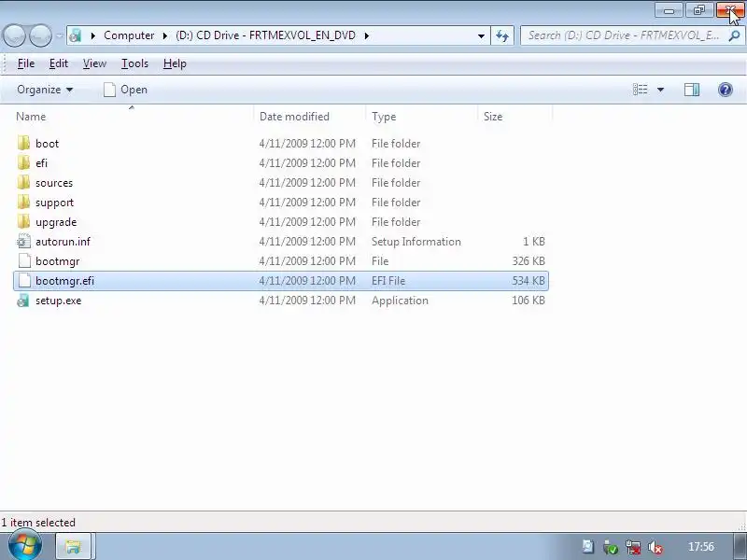Click the Windows Start orb
Screen dimensions: 747x560
coord(25,545)
